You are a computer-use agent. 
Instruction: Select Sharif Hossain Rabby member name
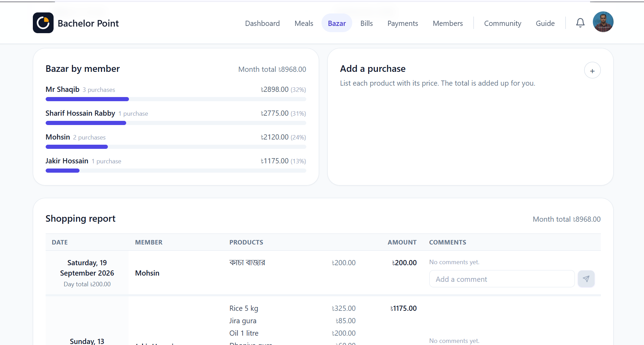coord(80,113)
